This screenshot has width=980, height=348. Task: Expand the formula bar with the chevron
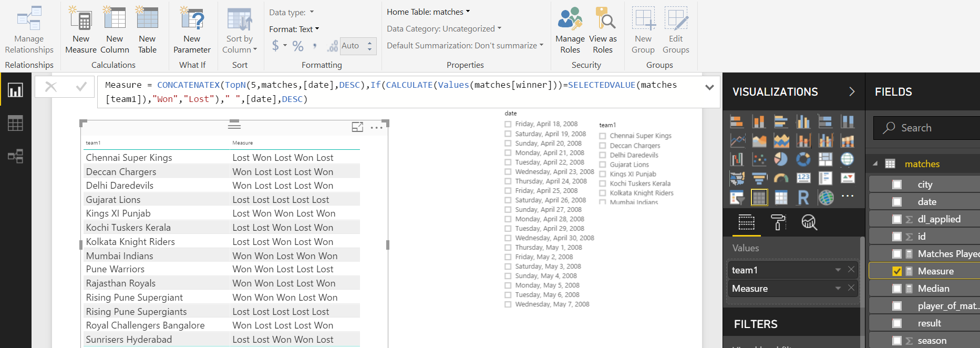709,87
